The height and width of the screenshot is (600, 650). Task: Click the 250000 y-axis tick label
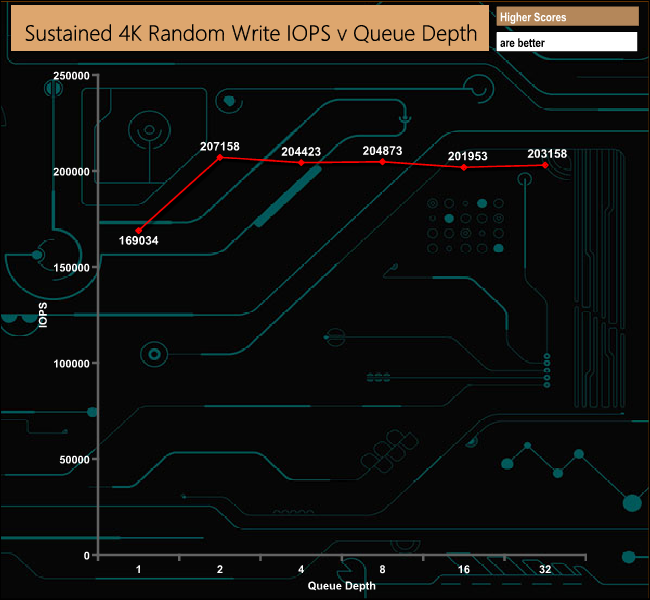click(x=71, y=76)
